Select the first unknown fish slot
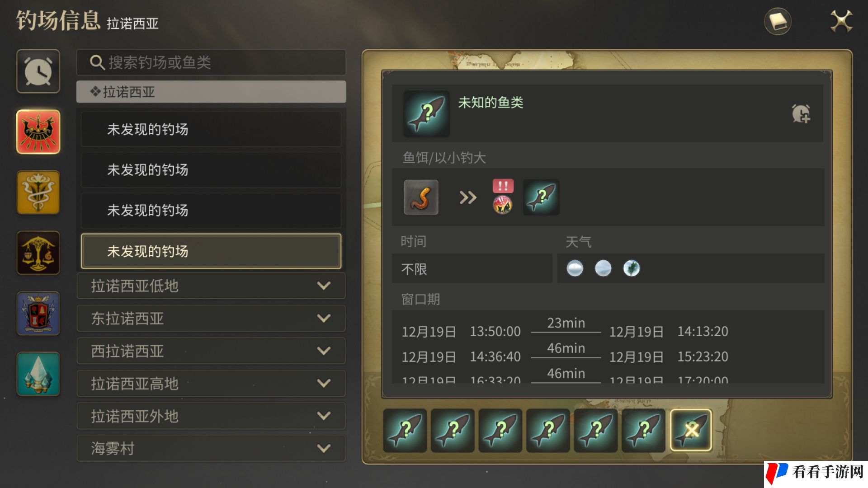Viewport: 868px width, 488px height. (x=405, y=430)
